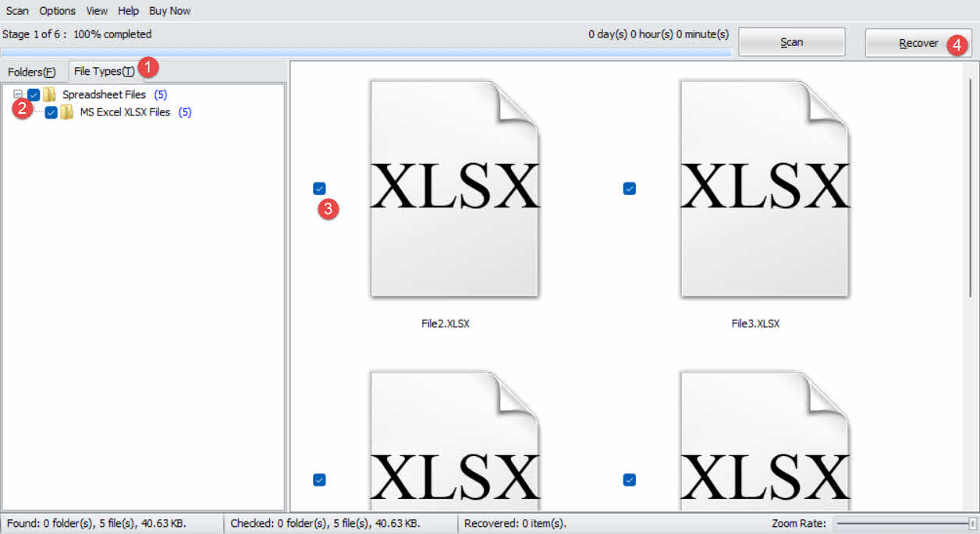Click the 'Recovered: 0 item(s)' status text

tap(515, 523)
